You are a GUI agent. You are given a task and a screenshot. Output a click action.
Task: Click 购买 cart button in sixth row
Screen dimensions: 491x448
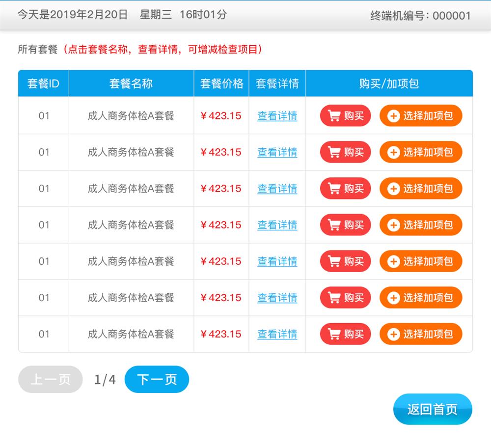pos(345,297)
